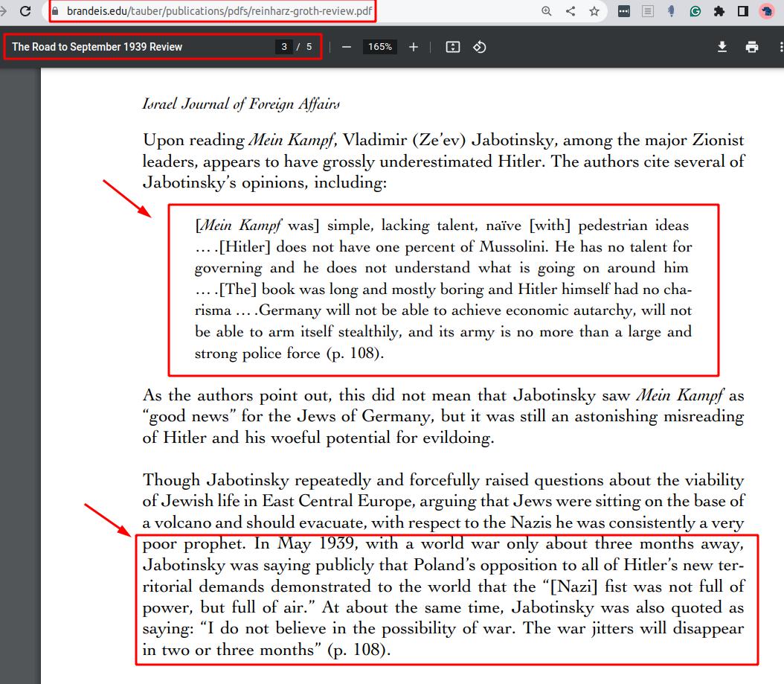Click the browser zoom magnifier icon

click(547, 11)
